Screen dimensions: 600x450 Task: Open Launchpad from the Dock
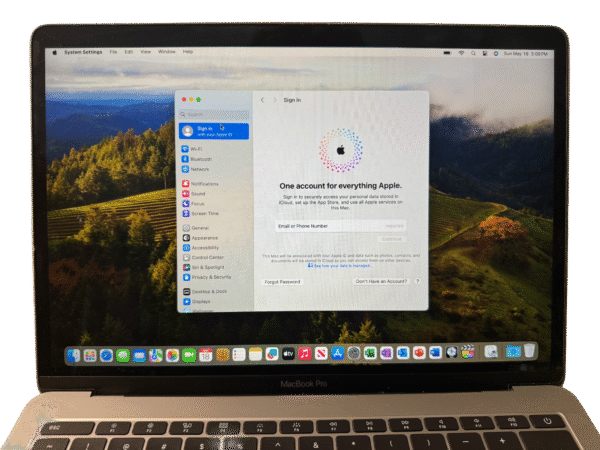click(x=90, y=355)
